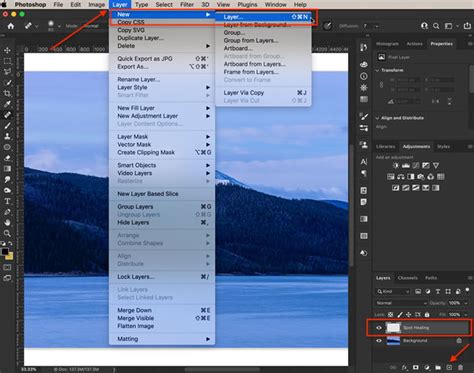Collapse the Transform section

click(x=377, y=70)
